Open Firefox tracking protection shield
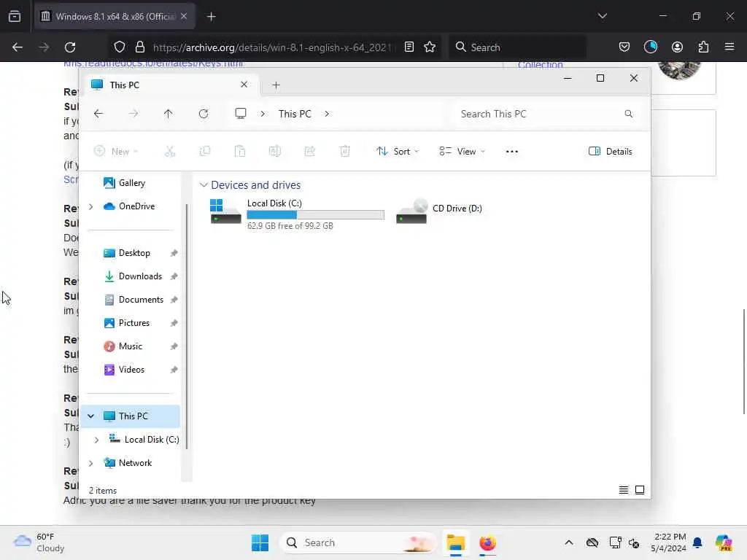This screenshot has height=560, width=747. pyautogui.click(x=120, y=47)
